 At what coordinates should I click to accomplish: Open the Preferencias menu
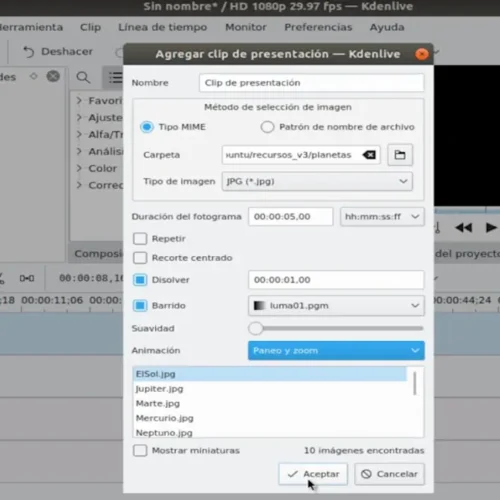pos(318,27)
